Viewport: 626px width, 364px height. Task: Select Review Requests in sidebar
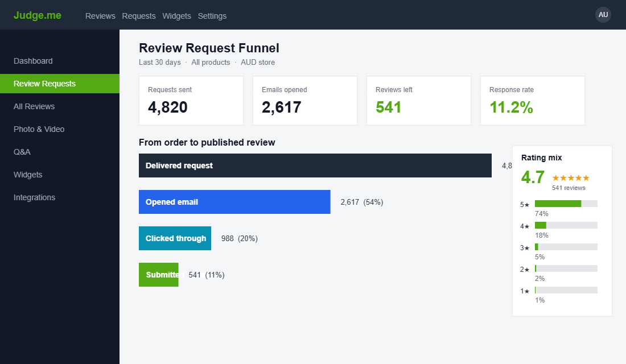[60, 84]
